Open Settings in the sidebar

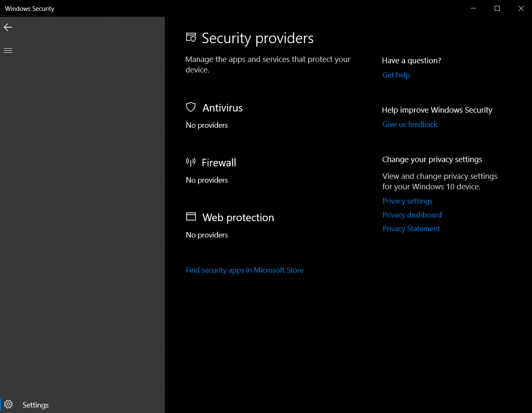point(82,405)
